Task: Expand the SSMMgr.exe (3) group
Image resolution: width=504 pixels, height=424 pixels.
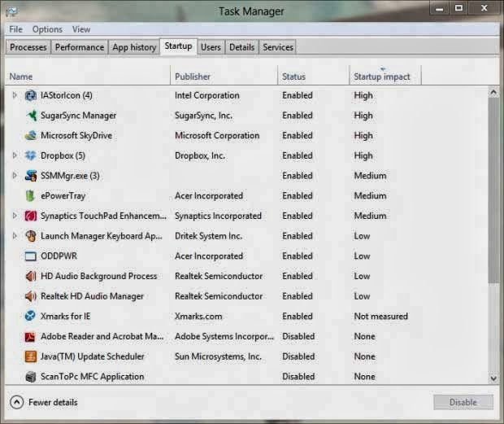Action: [x=15, y=175]
